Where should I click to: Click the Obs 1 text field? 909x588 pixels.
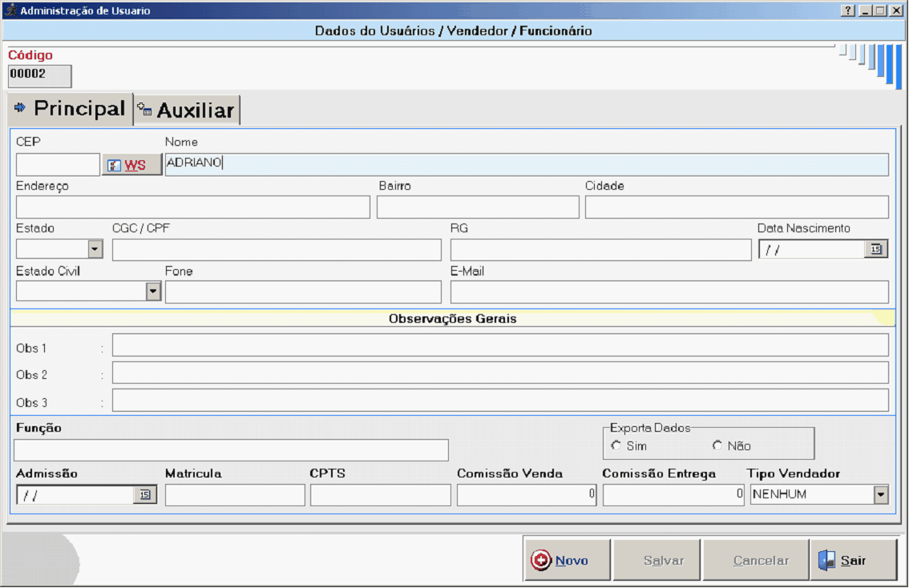tap(499, 345)
